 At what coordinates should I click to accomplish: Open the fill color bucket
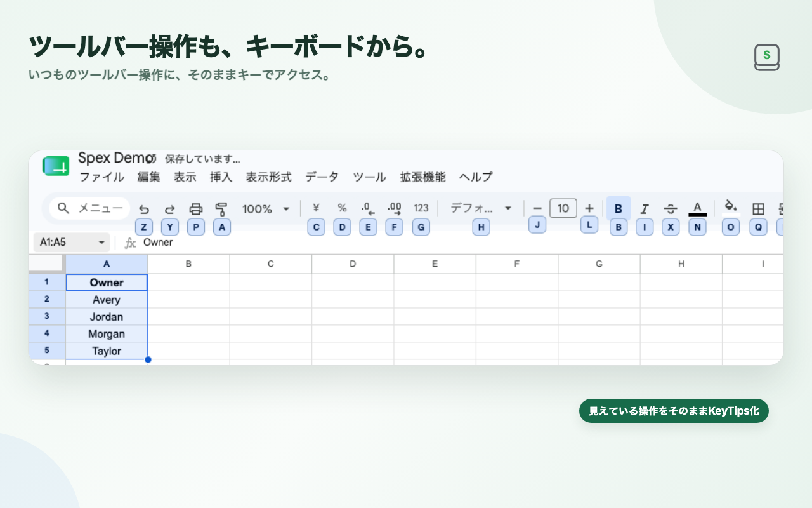tap(731, 207)
